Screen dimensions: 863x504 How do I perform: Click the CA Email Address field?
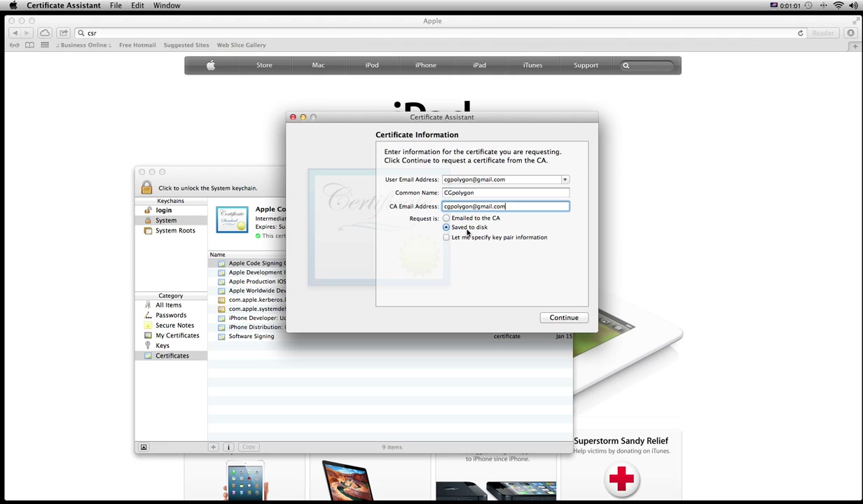505,206
